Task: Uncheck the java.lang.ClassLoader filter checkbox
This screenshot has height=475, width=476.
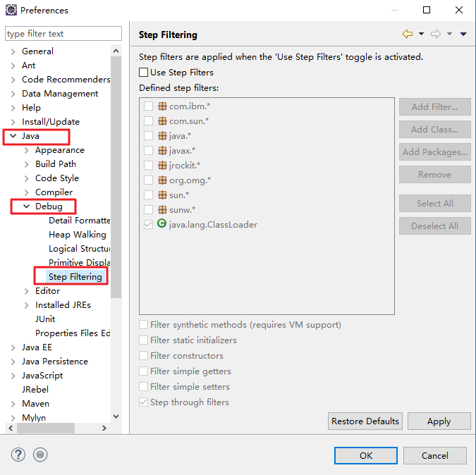Action: [x=148, y=224]
